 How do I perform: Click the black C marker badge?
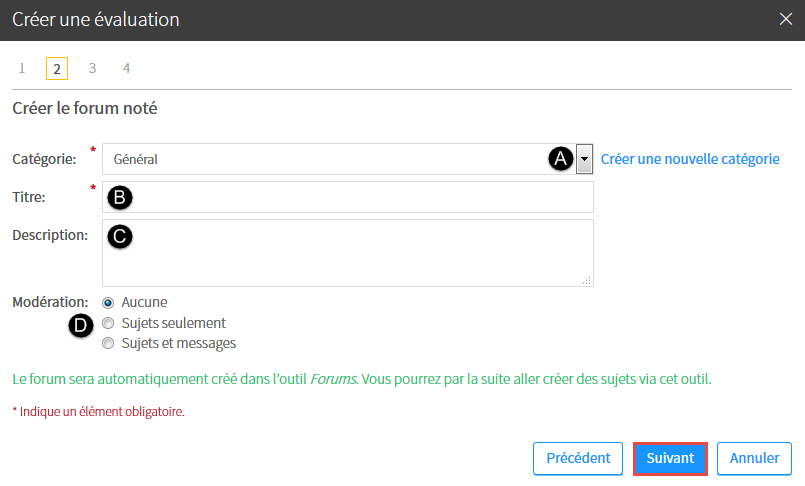[x=120, y=236]
